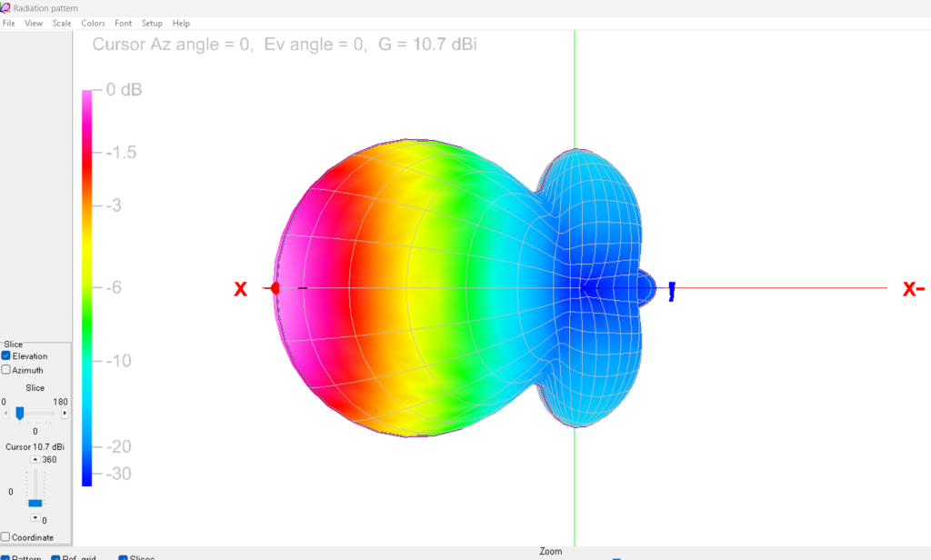Open the Colors menu
The image size is (931, 560).
[x=93, y=23]
